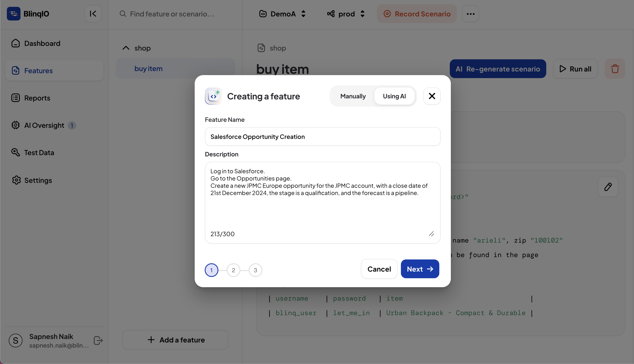Screen dimensions: 634x364
Task: Click the Run all button
Action: pyautogui.click(x=576, y=69)
